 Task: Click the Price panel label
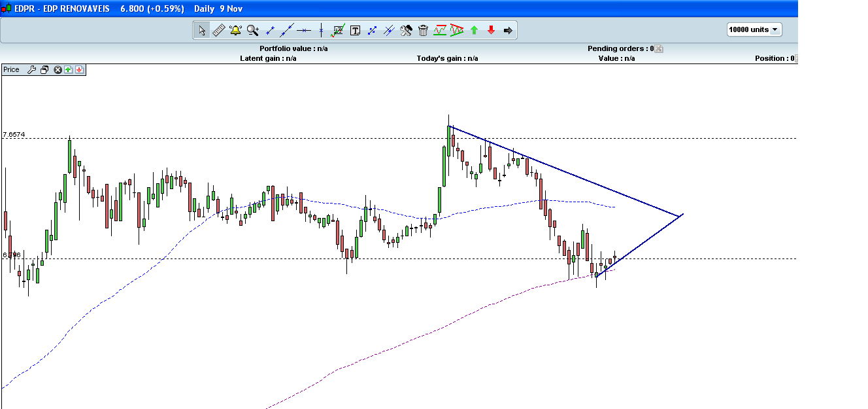click(11, 69)
